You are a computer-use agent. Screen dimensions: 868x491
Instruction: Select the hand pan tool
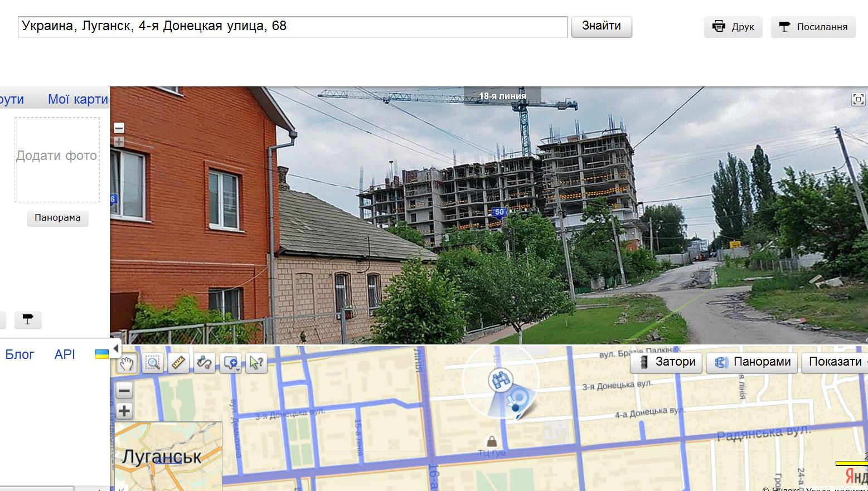coord(127,363)
